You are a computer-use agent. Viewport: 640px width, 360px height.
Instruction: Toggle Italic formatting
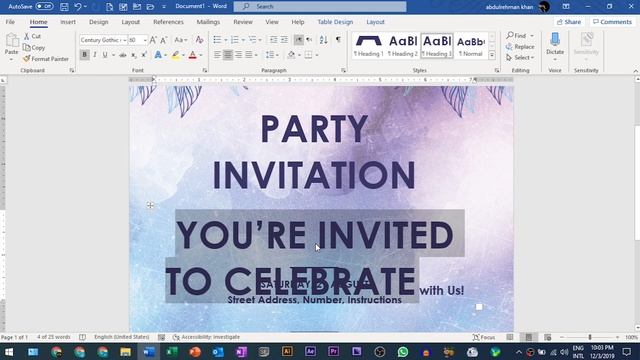95,55
